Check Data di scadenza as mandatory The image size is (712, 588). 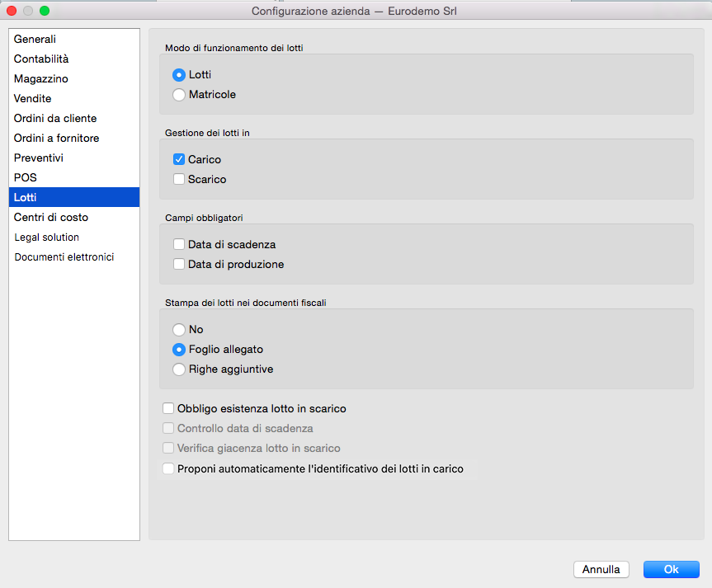point(179,245)
